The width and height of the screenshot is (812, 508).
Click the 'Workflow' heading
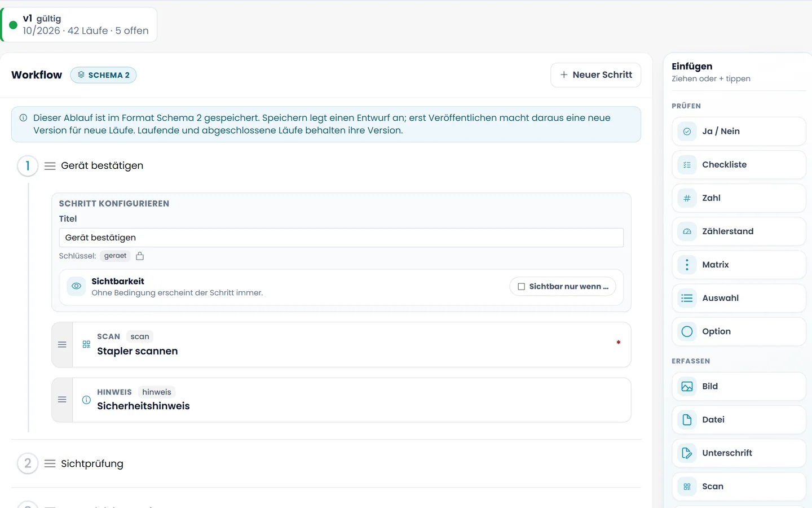pyautogui.click(x=37, y=75)
